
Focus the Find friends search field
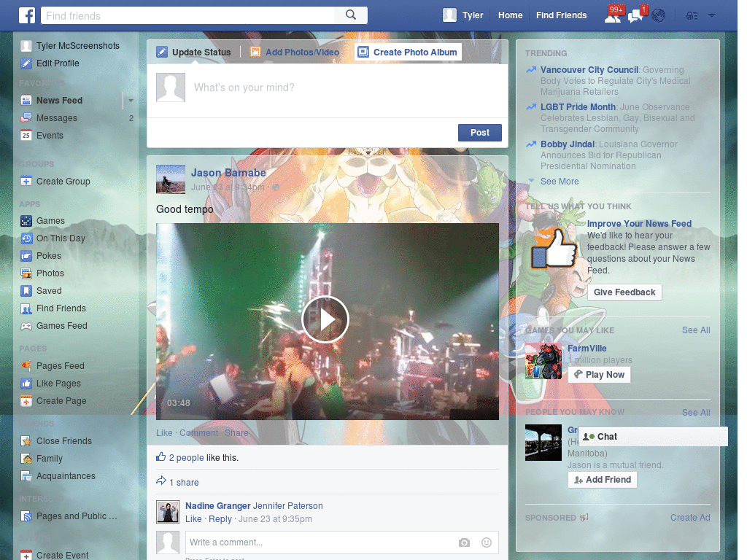point(187,15)
